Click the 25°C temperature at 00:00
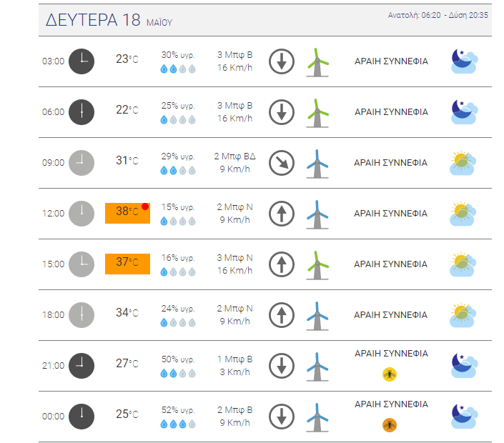This screenshot has width=504, height=443. [x=127, y=414]
